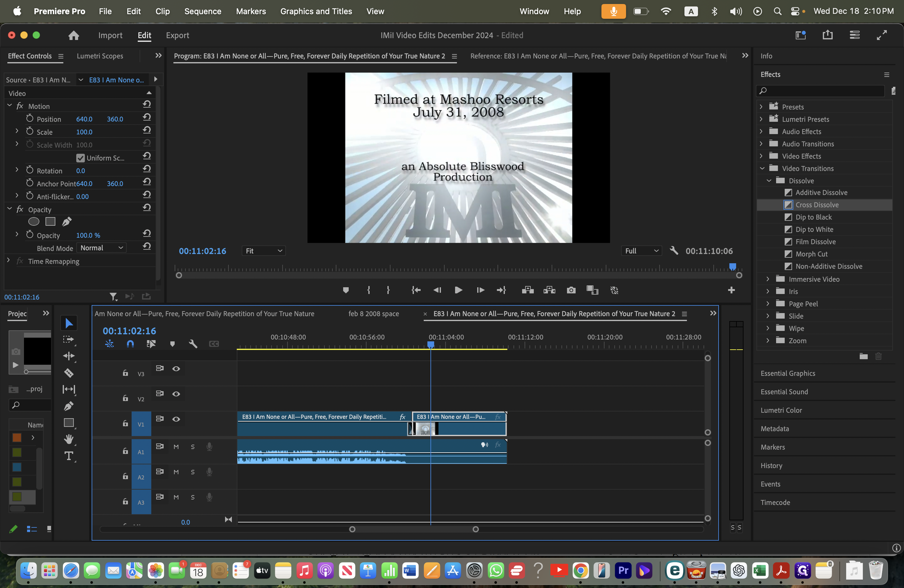Add marker in the timeline panel

coord(172,344)
